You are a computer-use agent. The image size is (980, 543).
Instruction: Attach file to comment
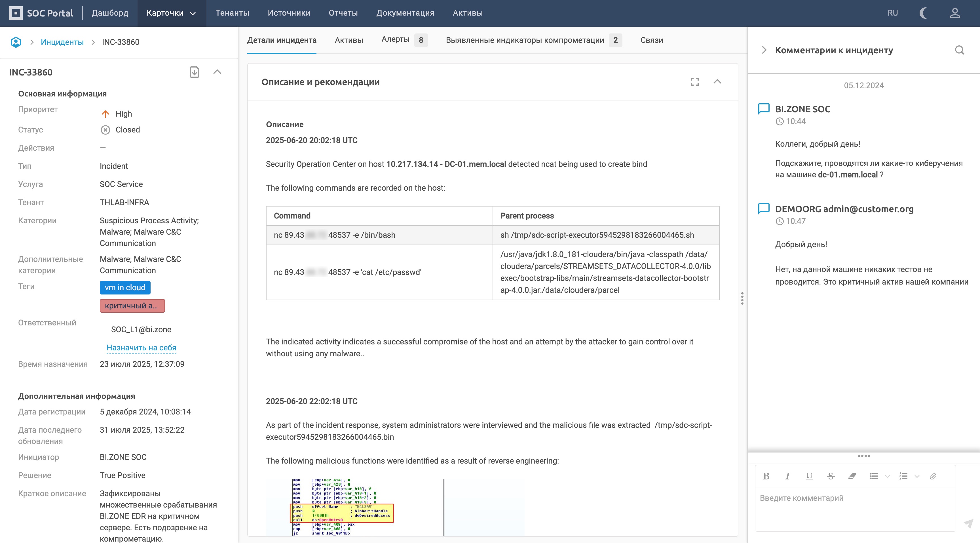[x=932, y=476]
